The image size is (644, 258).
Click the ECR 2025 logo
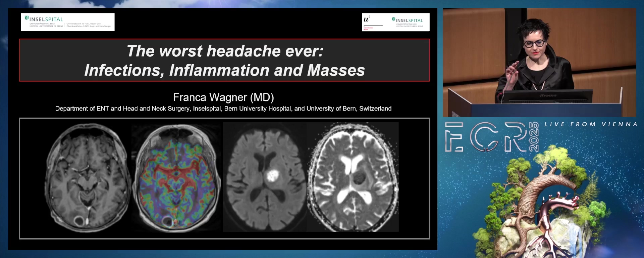492,137
